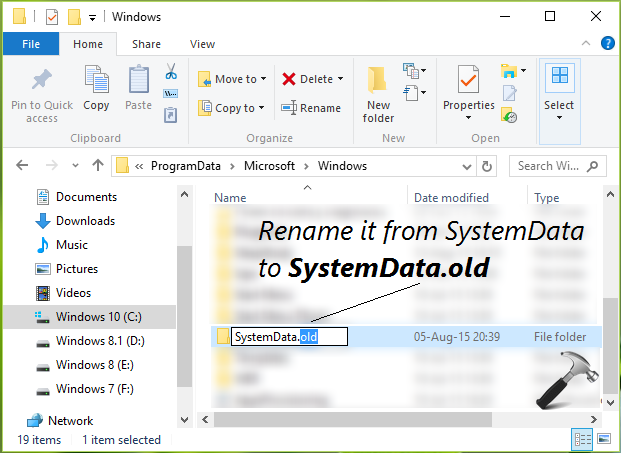Click the search magnifier icon
621x453 pixels.
[x=592, y=166]
